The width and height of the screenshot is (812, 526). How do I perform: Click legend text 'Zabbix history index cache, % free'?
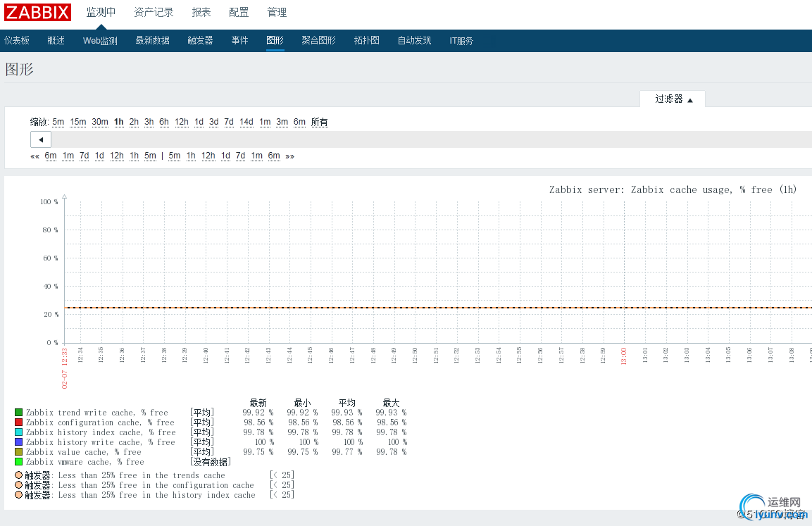pyautogui.click(x=101, y=432)
